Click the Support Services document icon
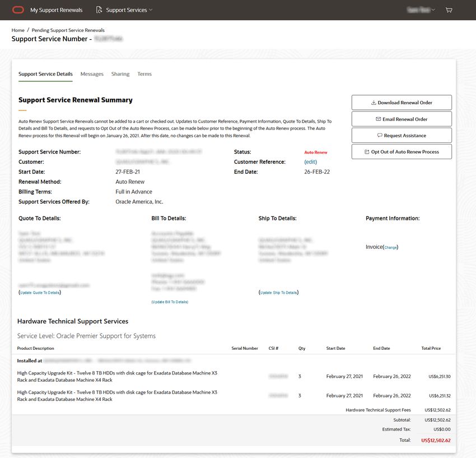Image resolution: width=476 pixels, height=458 pixels. [99, 10]
